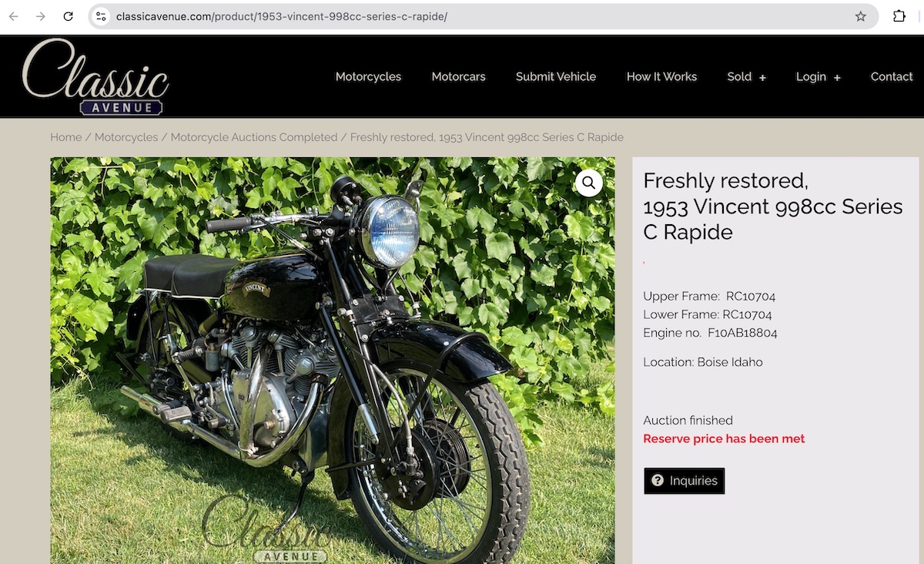Bookmark this page with the star icon
Image resolution: width=924 pixels, height=564 pixels.
[x=860, y=16]
